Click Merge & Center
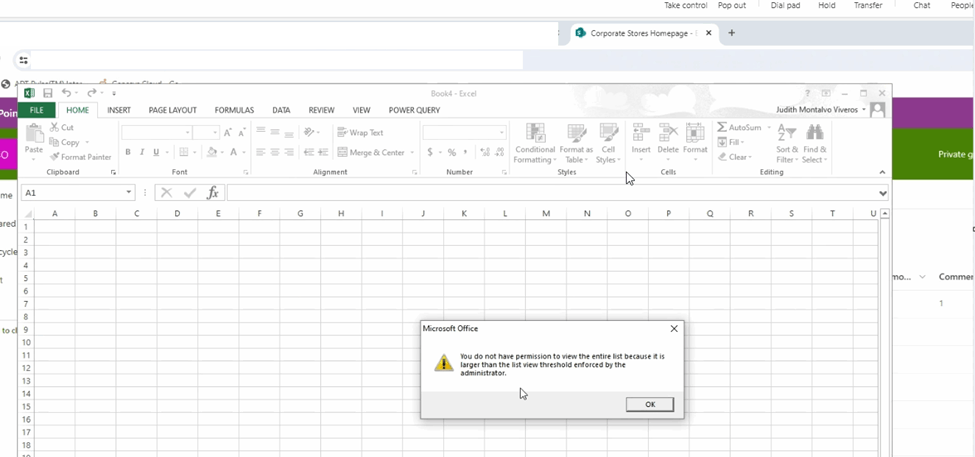 tap(371, 152)
